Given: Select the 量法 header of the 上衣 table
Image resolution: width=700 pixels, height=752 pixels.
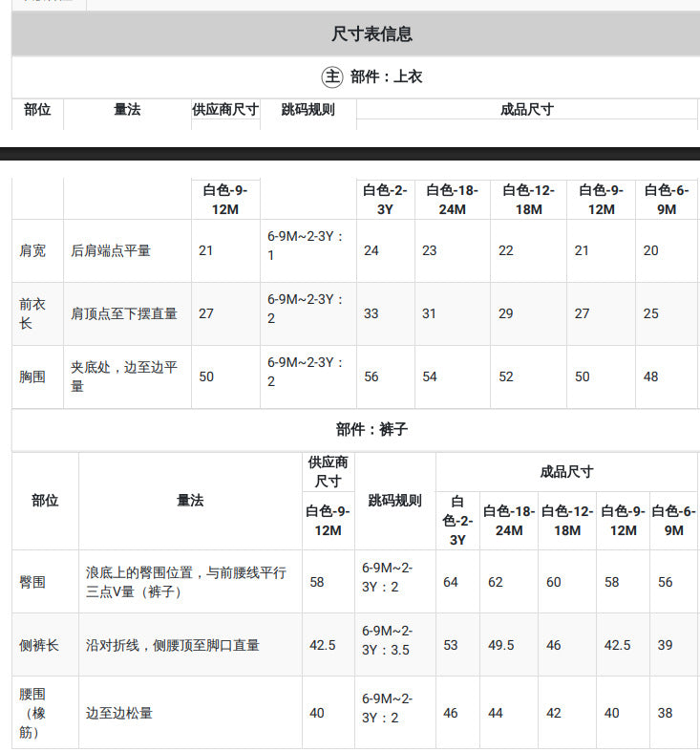Looking at the screenshot, I should [127, 109].
